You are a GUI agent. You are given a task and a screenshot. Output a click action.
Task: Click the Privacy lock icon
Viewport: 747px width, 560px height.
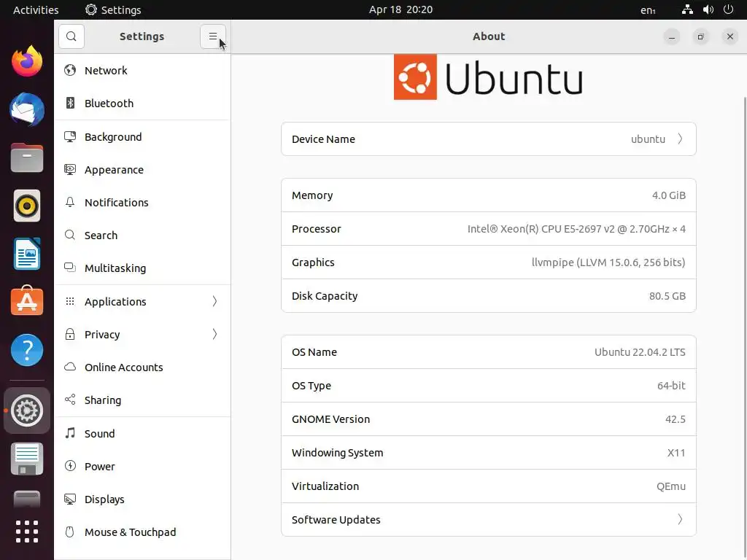70,335
